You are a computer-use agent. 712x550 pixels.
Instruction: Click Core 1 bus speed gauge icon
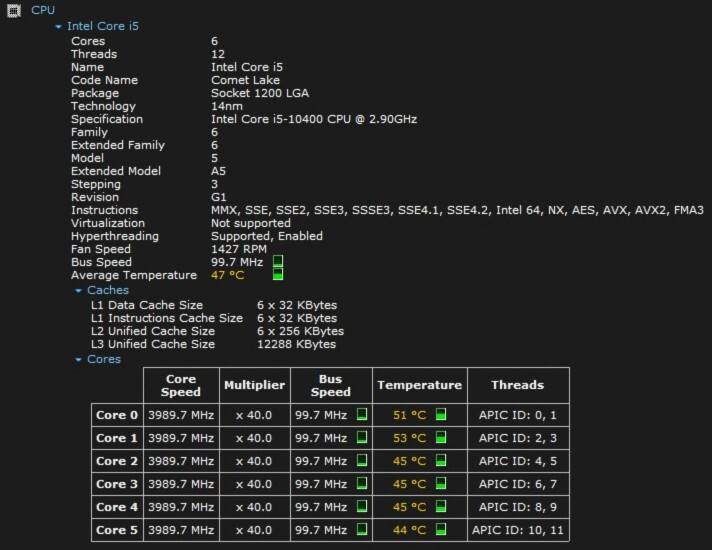tap(362, 437)
